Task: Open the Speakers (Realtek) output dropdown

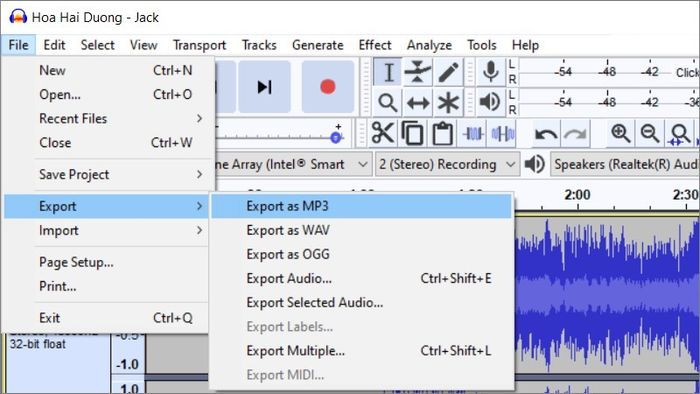Action: click(x=625, y=164)
